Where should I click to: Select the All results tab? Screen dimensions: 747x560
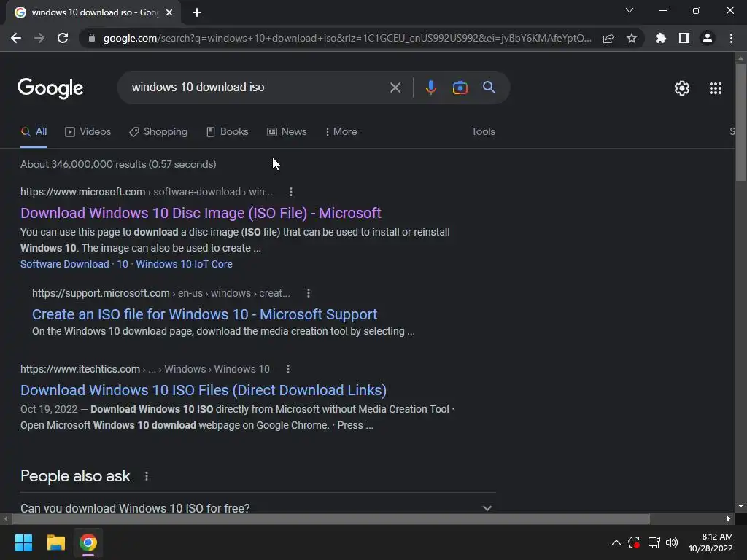coord(34,132)
